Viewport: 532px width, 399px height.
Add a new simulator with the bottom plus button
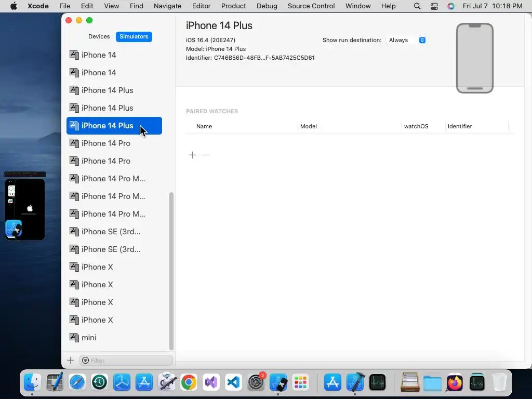coord(71,361)
